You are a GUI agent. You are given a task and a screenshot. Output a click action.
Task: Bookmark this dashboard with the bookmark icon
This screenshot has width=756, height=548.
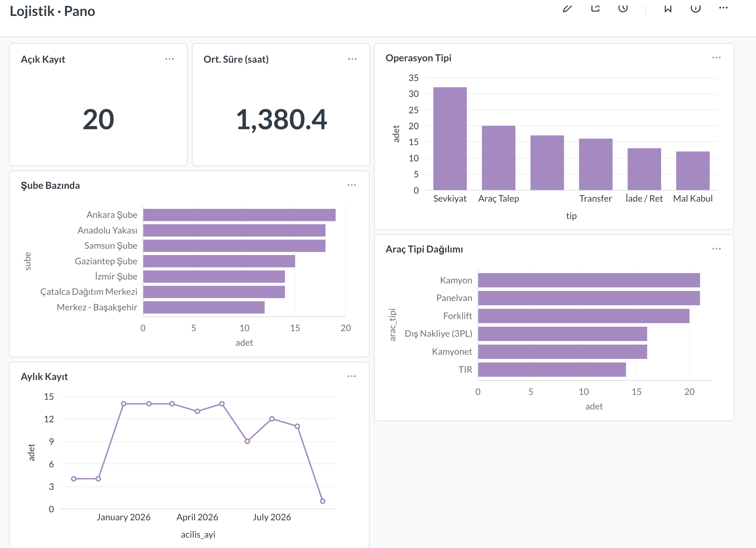click(x=668, y=8)
